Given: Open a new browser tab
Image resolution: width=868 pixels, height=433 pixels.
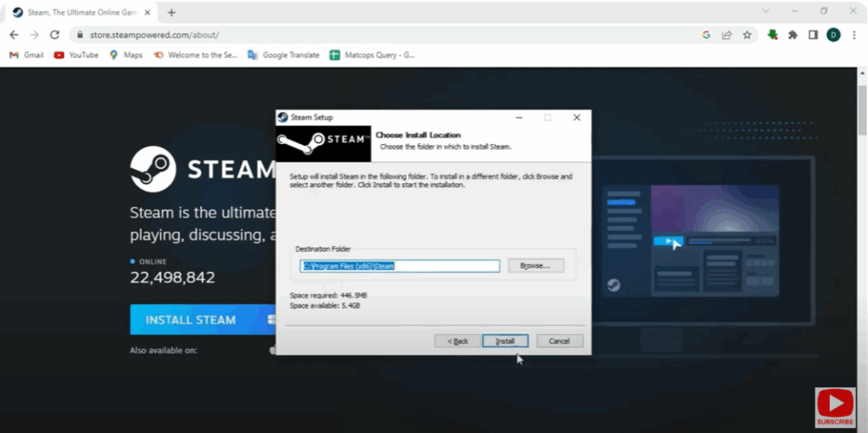Looking at the screenshot, I should (171, 12).
